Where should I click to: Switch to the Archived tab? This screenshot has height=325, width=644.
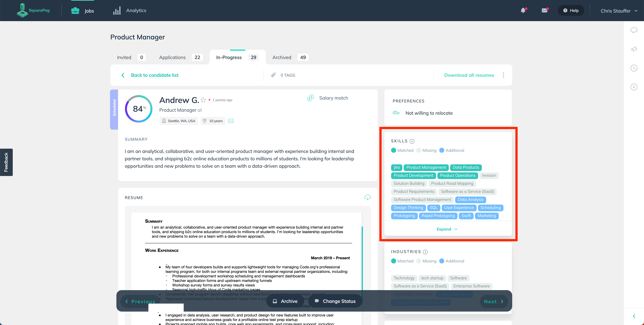tap(290, 57)
